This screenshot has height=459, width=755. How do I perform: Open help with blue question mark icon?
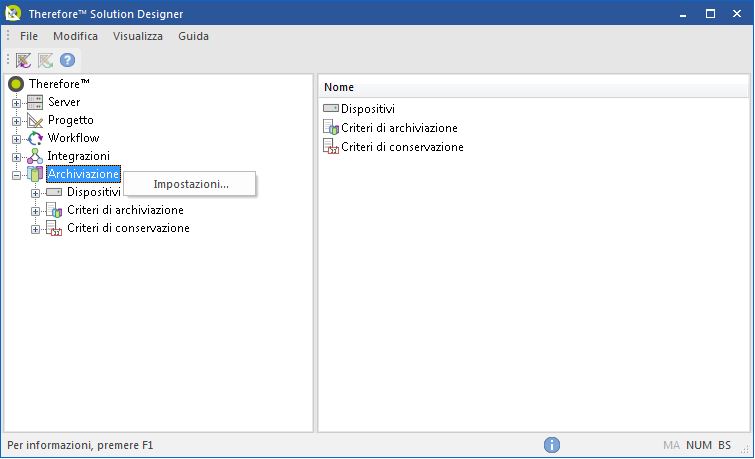(67, 60)
